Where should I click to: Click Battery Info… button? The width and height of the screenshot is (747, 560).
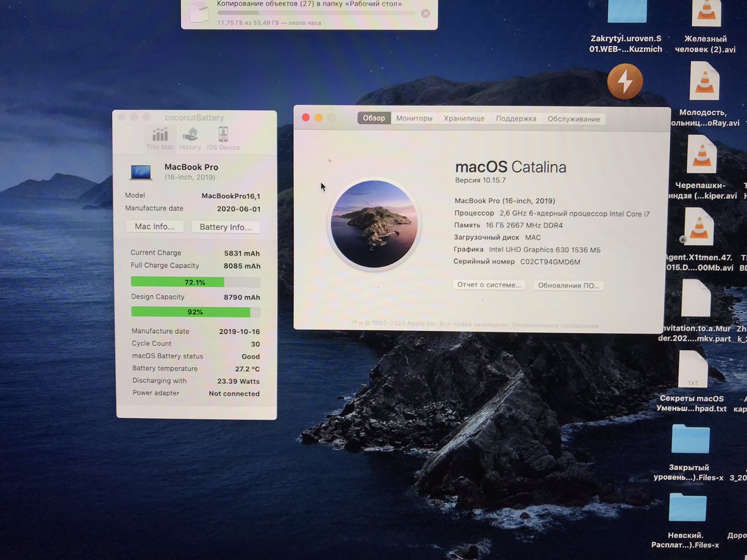(226, 227)
